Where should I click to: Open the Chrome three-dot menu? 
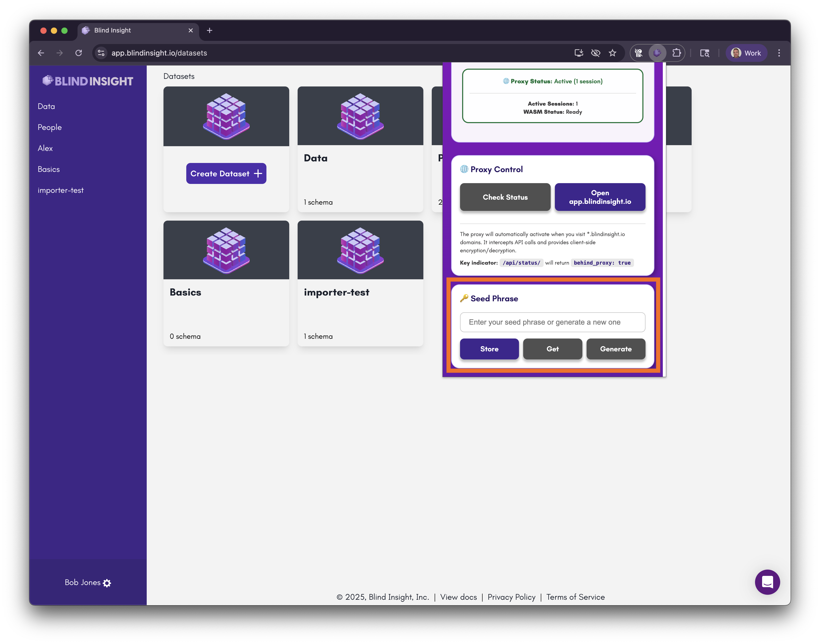[x=779, y=53]
